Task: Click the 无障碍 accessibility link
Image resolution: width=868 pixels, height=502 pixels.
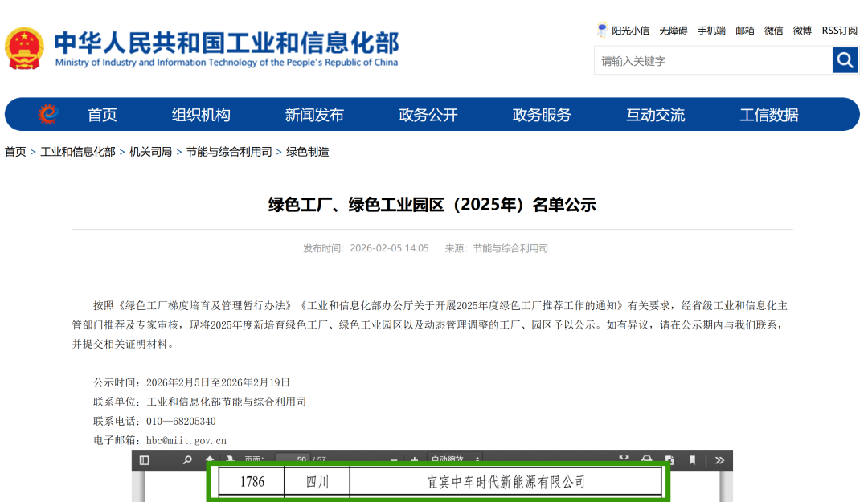Action: click(673, 31)
